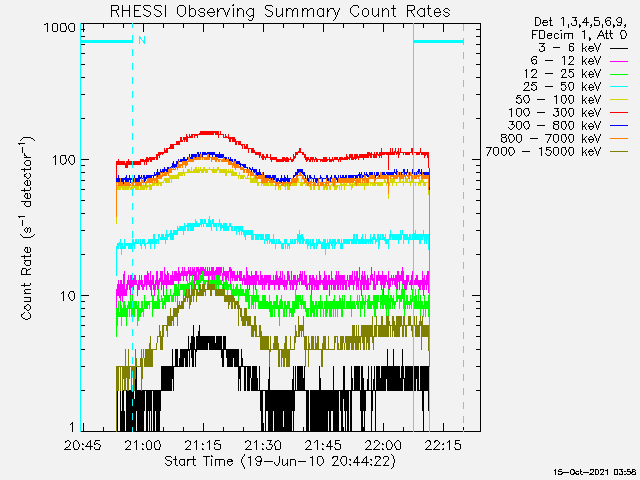The width and height of the screenshot is (640, 480).
Task: Click the '21:15' time axis label
Action: point(203,445)
